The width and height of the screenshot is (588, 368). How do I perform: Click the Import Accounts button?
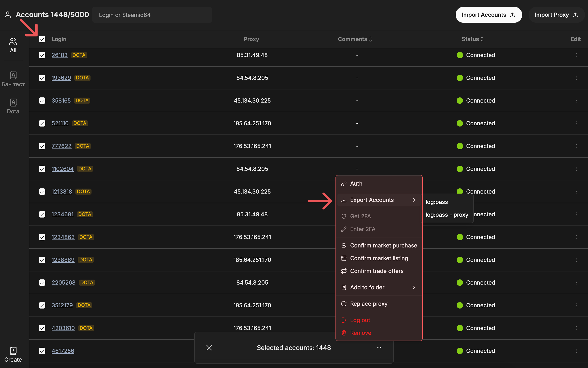click(x=489, y=15)
